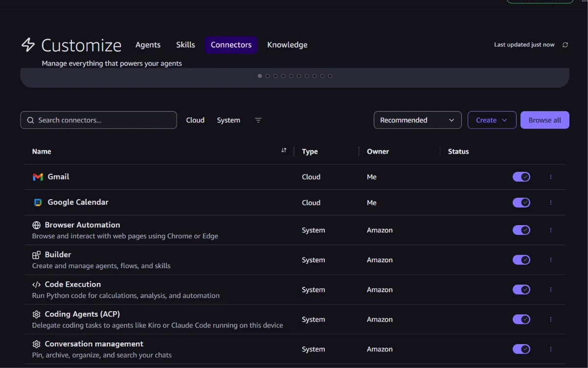Click the Code Execution name text
The height and width of the screenshot is (368, 588).
click(72, 284)
